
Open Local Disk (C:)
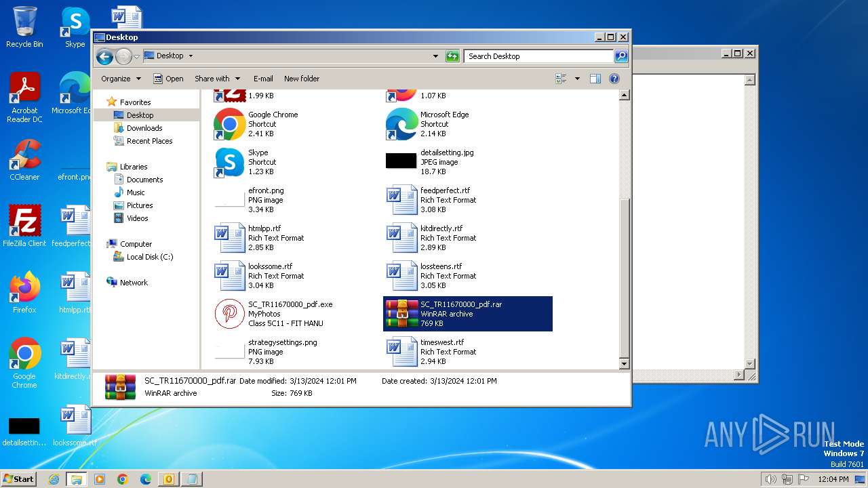point(149,257)
